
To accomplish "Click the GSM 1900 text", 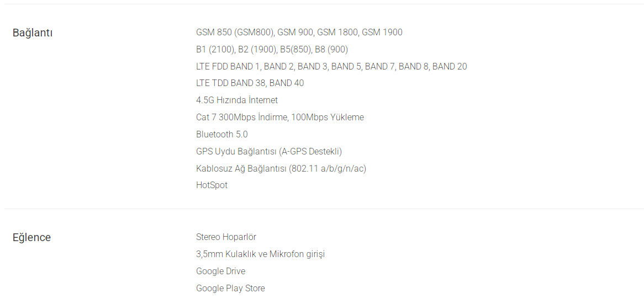I will (382, 33).
